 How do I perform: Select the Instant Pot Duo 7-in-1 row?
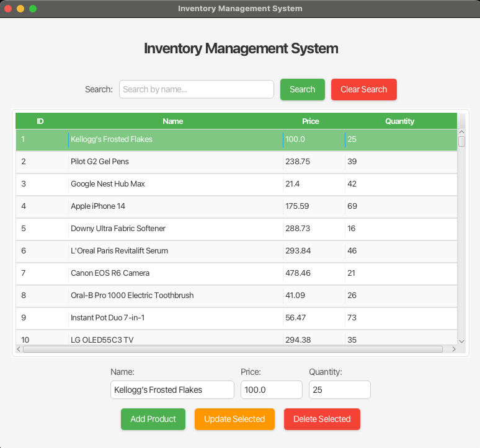[x=236, y=318]
